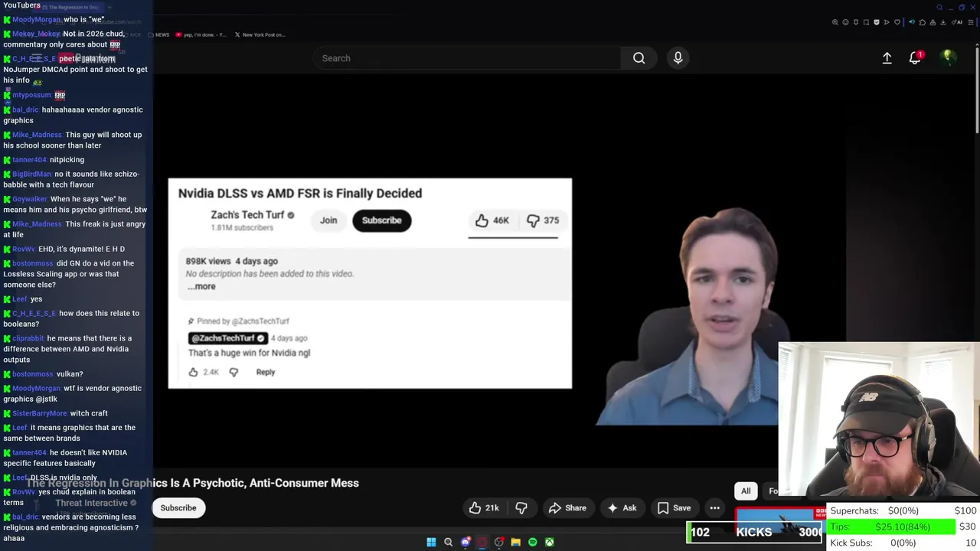Open the browser extensions cube icon

[x=923, y=22]
